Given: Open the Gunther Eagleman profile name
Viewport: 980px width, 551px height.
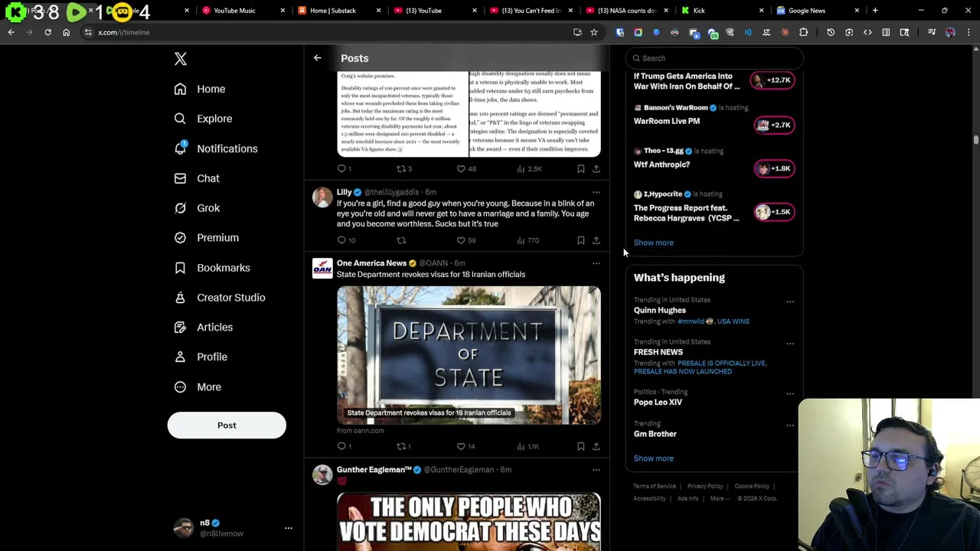Looking at the screenshot, I should coord(374,470).
